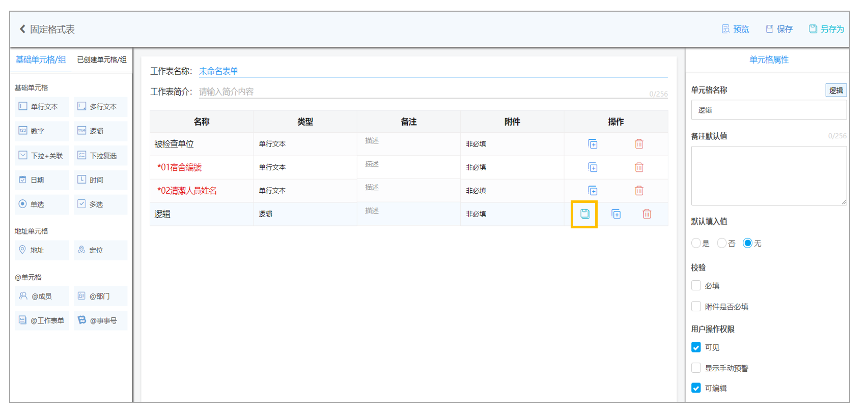
Task: Add a 下拉复选 dropdown multi-select cell
Action: coord(101,156)
